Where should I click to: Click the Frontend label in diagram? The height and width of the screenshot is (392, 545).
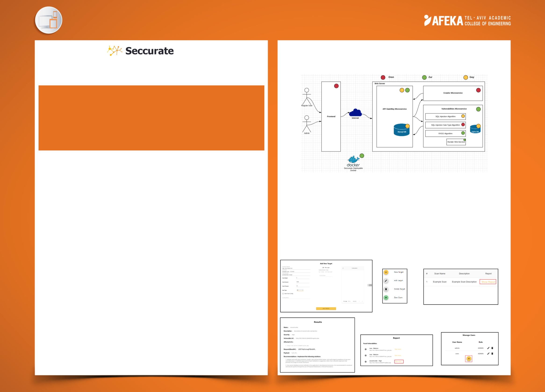click(331, 117)
